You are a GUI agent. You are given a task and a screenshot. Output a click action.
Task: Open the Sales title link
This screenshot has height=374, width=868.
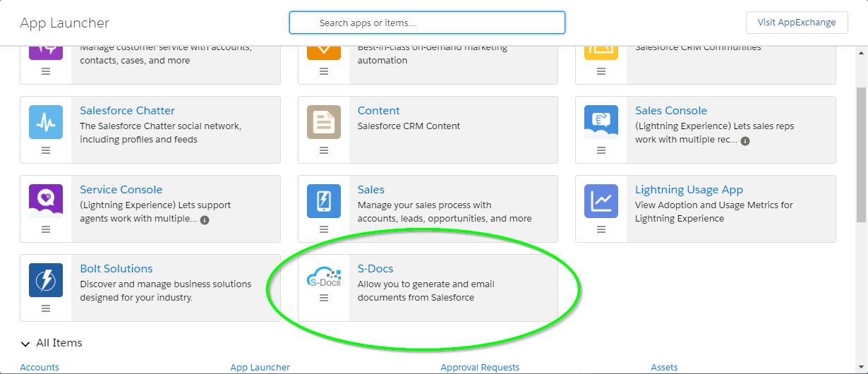coord(371,190)
